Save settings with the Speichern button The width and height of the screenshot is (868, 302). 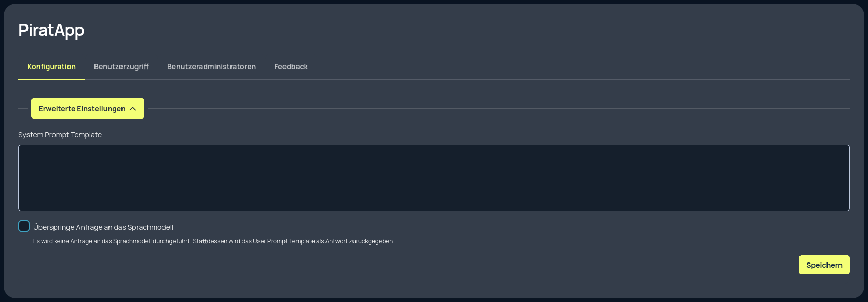click(x=824, y=265)
